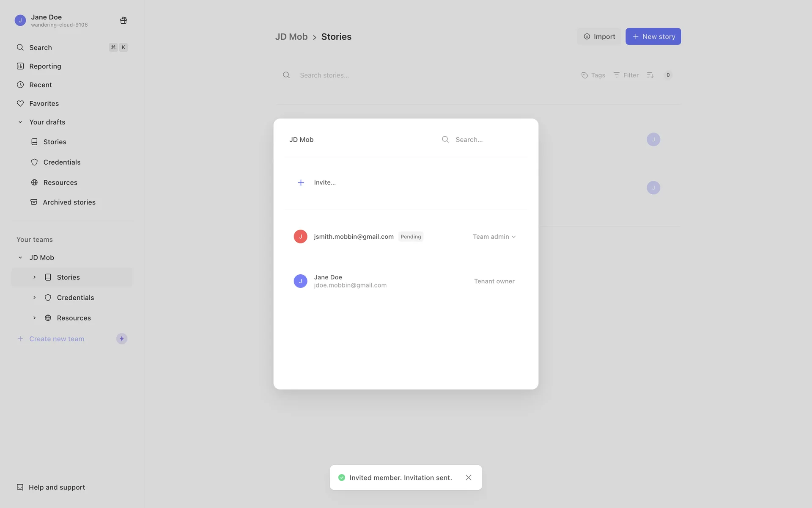The height and width of the screenshot is (508, 812).
Task: Open Recent from the sidebar
Action: [40, 85]
